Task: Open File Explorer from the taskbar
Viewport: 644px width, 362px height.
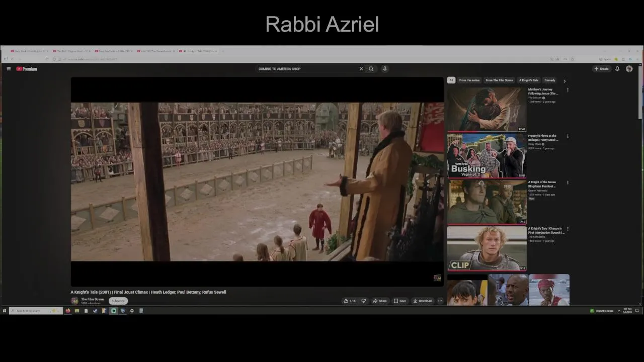Action: [77, 311]
